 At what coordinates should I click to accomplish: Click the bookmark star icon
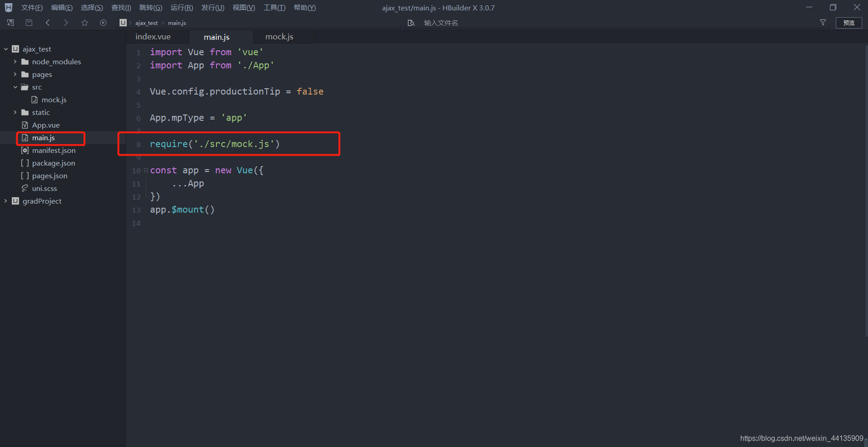click(x=85, y=23)
